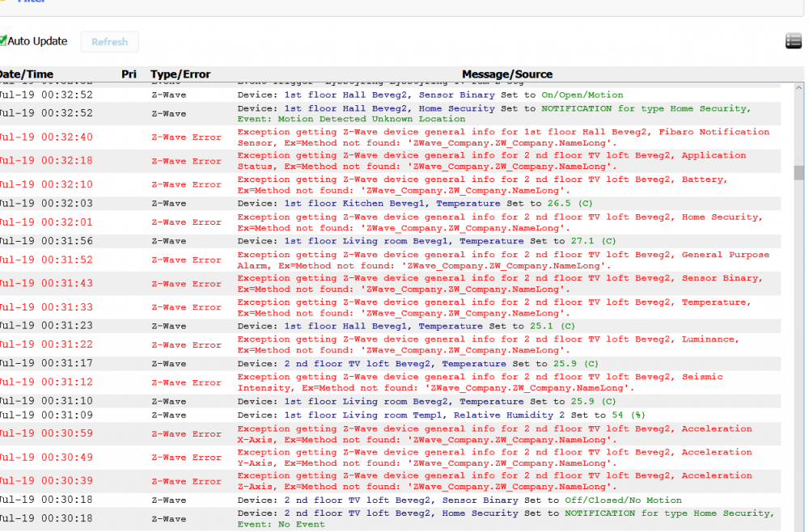Screen dimensions: 809x532
Task: Click the list view icon at top right
Action: (x=794, y=41)
